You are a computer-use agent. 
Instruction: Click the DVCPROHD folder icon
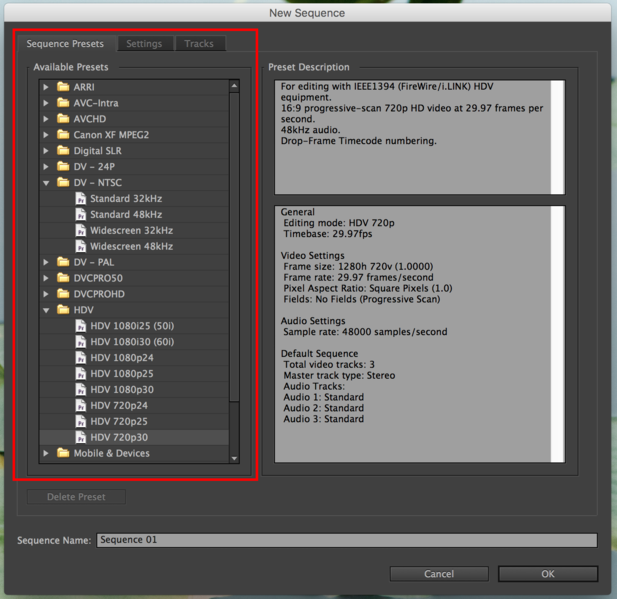coord(63,294)
